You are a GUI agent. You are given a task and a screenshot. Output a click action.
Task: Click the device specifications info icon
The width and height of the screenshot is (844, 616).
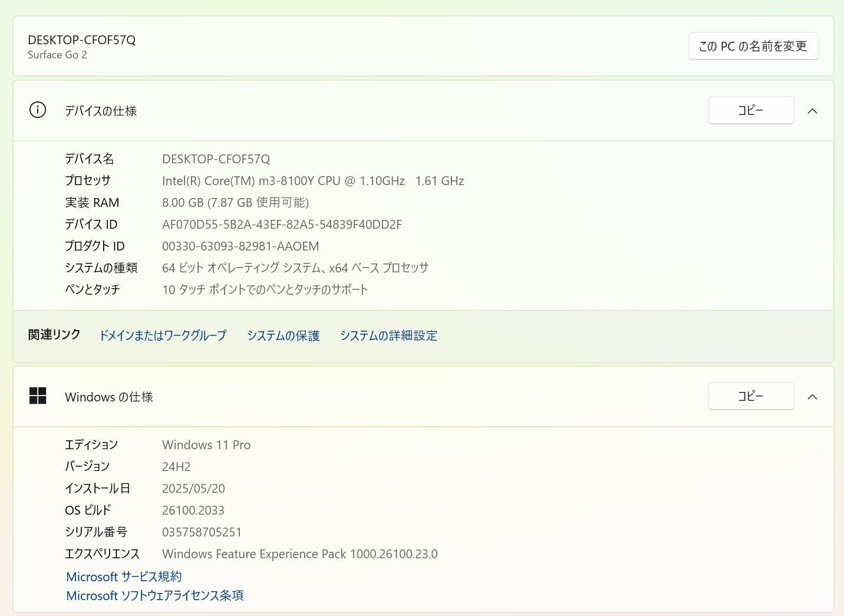tap(38, 110)
